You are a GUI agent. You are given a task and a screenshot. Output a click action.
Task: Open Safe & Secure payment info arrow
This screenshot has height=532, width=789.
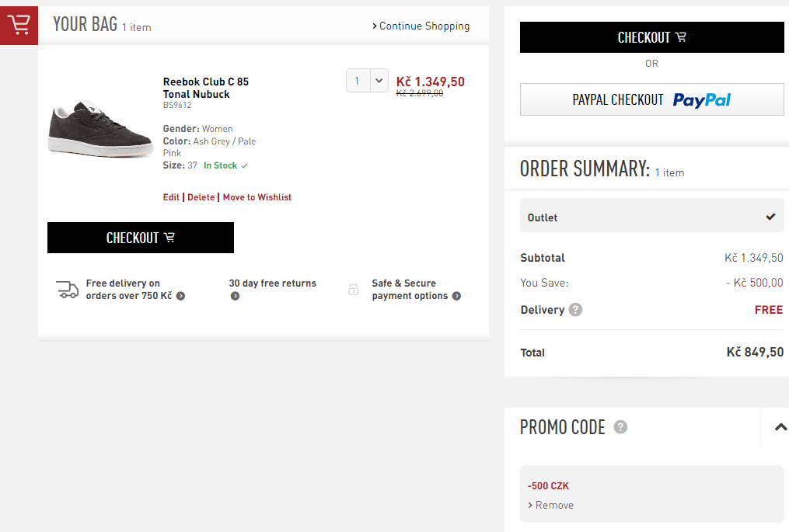click(x=456, y=296)
